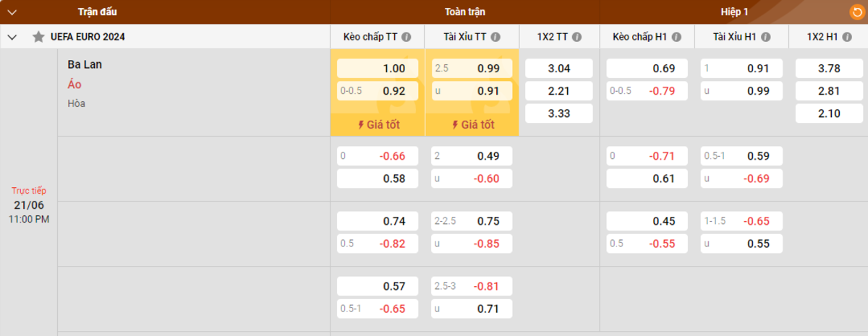Collapse the UEFA EURO 2024 league section
The height and width of the screenshot is (336, 868).
pos(12,37)
